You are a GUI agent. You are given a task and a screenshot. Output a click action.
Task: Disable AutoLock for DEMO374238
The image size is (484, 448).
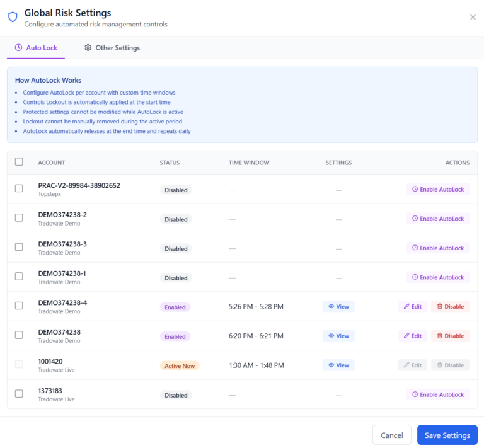tap(450, 336)
